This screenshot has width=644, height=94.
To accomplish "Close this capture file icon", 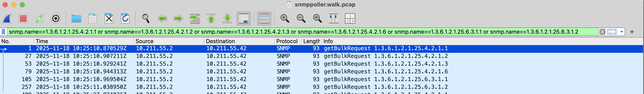I will (x=109, y=18).
